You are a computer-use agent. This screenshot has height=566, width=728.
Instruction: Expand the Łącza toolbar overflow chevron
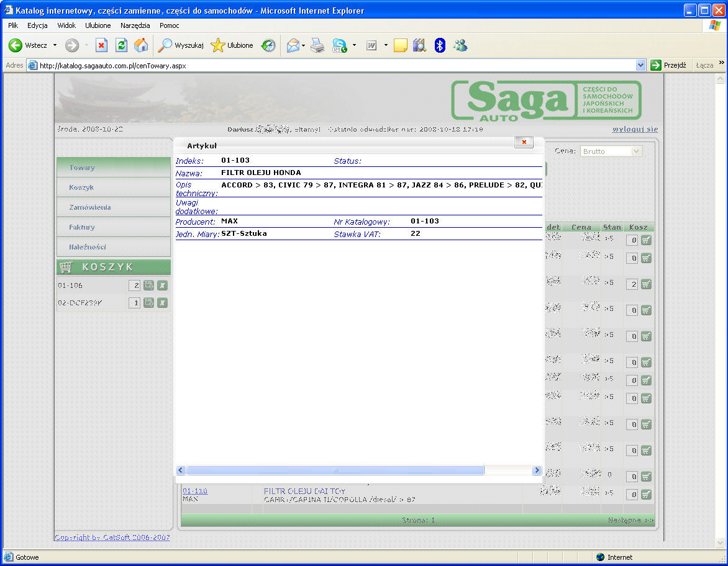pos(722,62)
